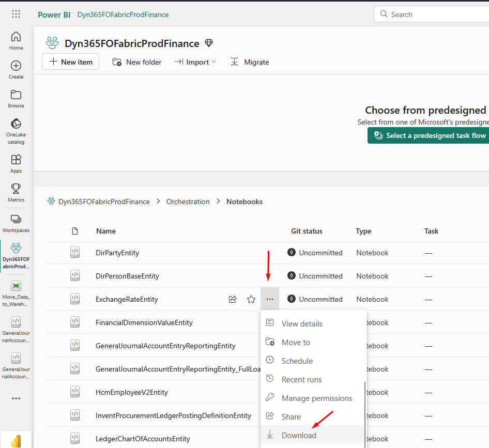The height and width of the screenshot is (448, 489).
Task: Choose Manage permissions in context menu
Action: click(313, 398)
